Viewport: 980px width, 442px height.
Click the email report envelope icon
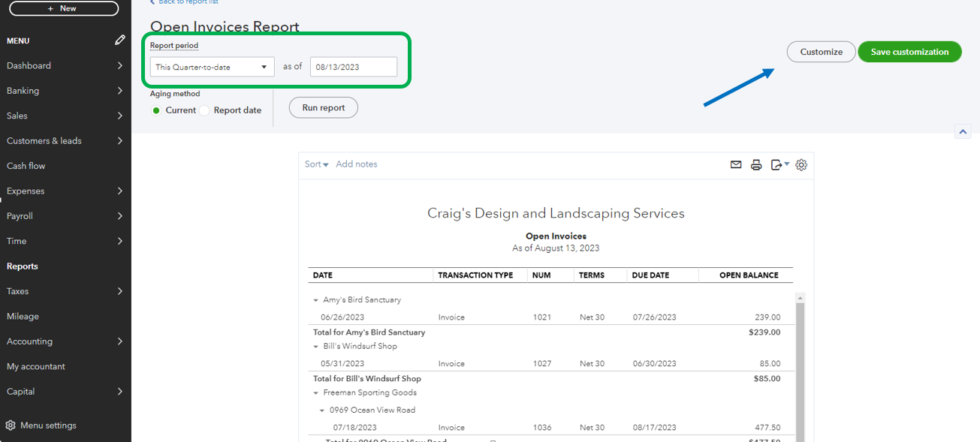(736, 165)
